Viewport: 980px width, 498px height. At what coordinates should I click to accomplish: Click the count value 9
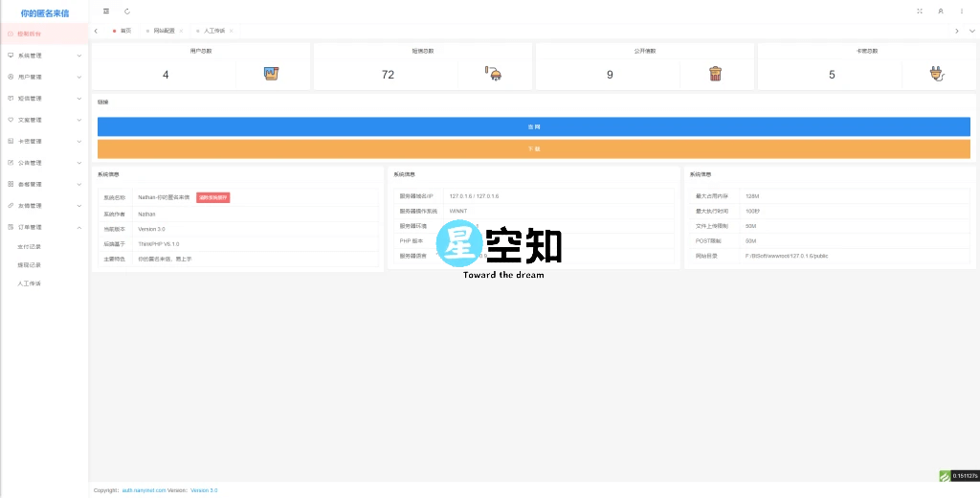(x=610, y=75)
